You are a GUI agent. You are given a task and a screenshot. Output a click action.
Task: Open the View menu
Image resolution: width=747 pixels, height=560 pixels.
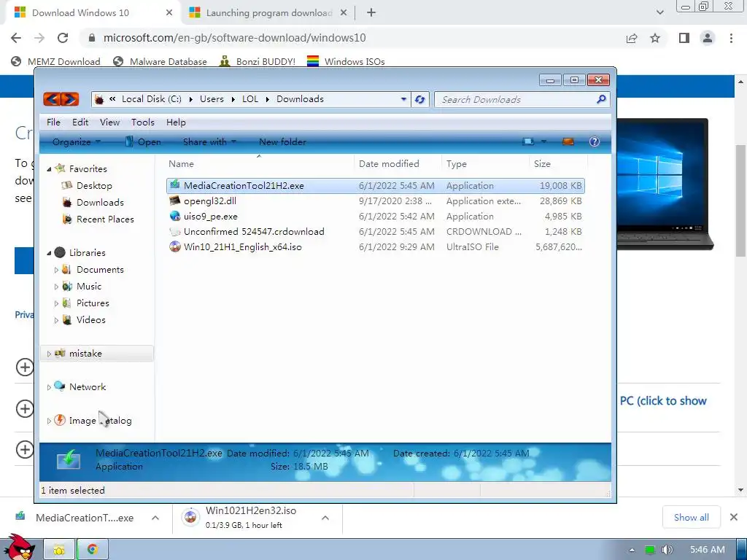click(x=109, y=122)
